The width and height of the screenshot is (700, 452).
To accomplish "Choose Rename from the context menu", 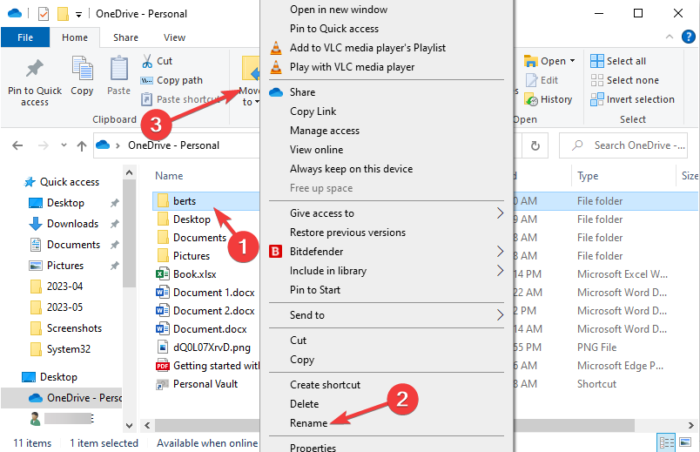I will coord(308,423).
